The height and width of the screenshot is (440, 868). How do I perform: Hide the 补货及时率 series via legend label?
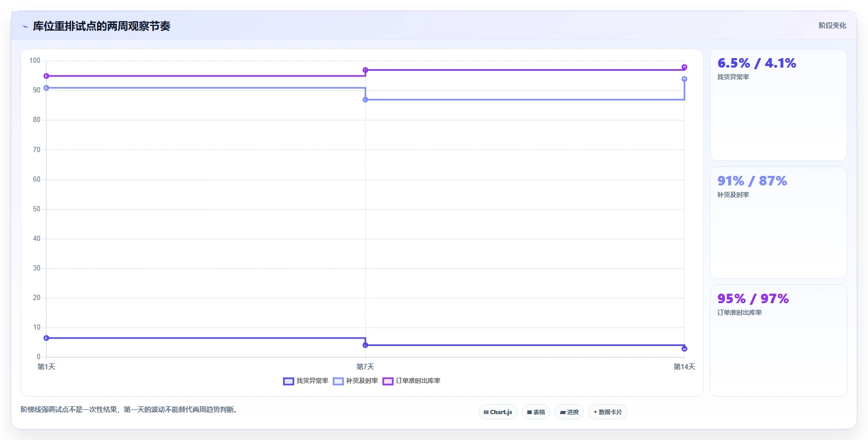click(362, 381)
